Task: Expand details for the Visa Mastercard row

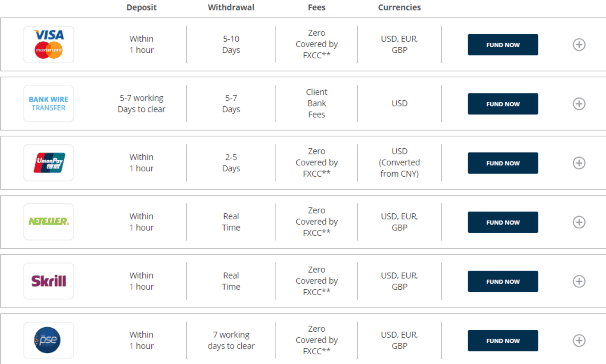Action: 579,44
